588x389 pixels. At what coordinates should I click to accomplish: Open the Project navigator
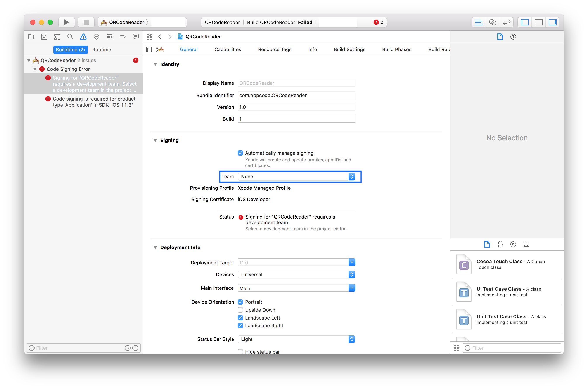pyautogui.click(x=31, y=36)
